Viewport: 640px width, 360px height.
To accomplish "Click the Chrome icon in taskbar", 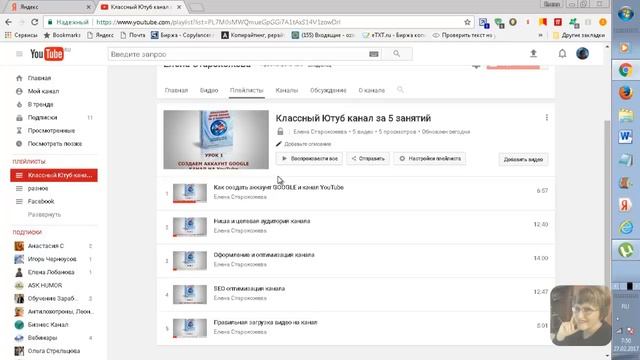I will (x=625, y=70).
